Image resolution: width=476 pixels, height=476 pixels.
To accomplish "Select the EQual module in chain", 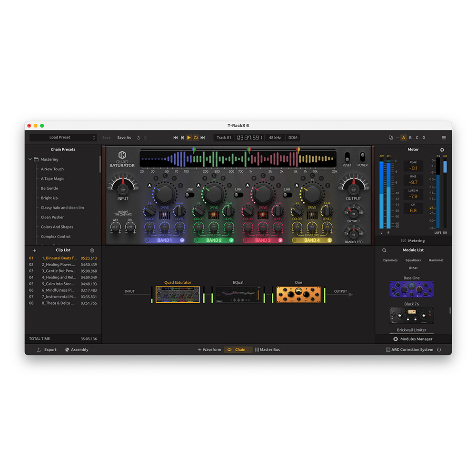I will [238, 295].
